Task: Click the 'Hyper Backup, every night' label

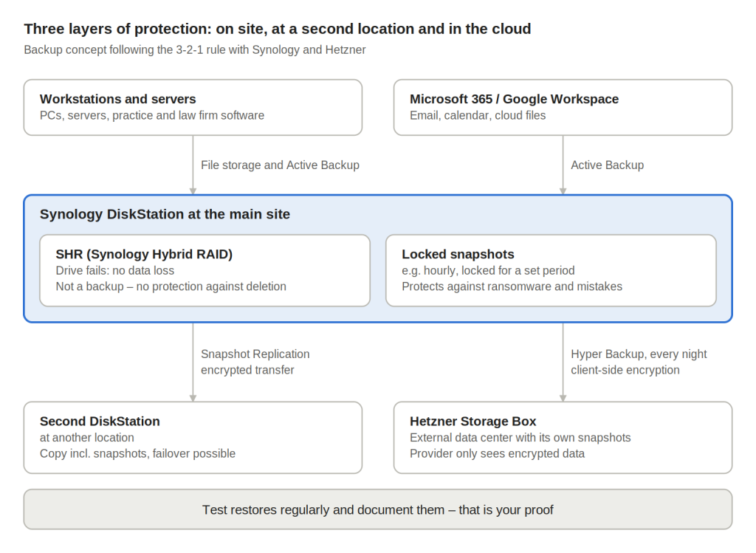Action: click(639, 354)
